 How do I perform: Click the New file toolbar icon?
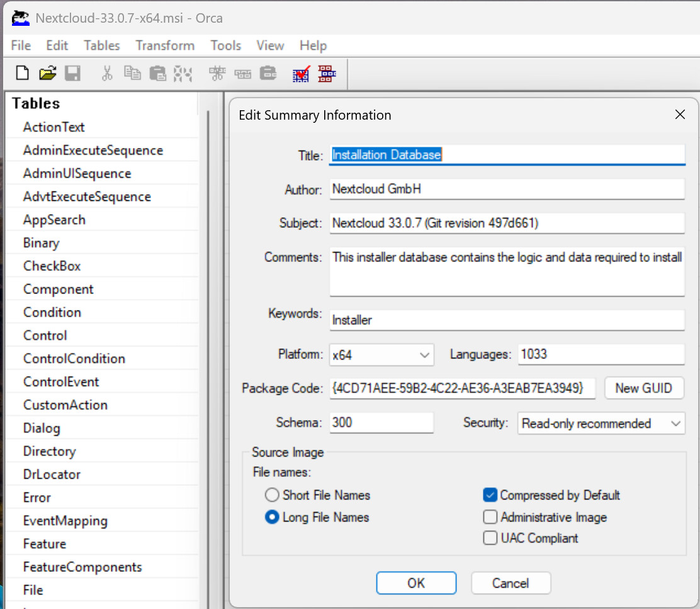(x=22, y=73)
